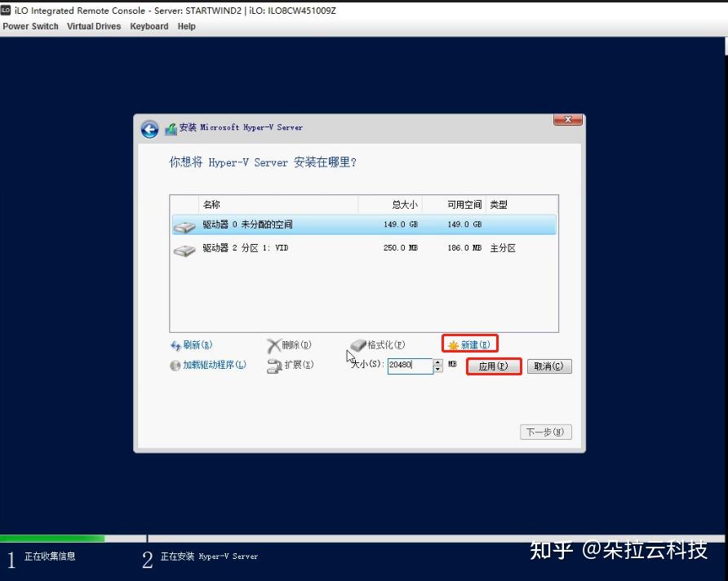This screenshot has width=728, height=581.
Task: Click the 下一步 Next button
Action: point(545,432)
